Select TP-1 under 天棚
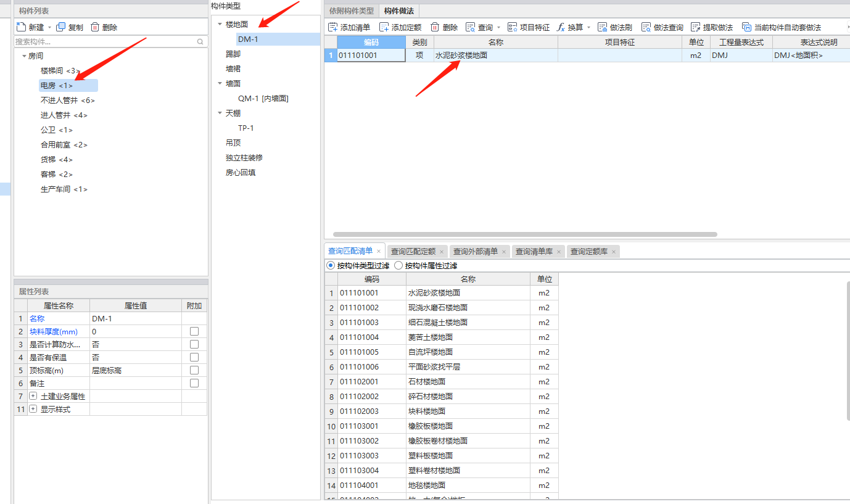The width and height of the screenshot is (850, 504). click(x=246, y=128)
